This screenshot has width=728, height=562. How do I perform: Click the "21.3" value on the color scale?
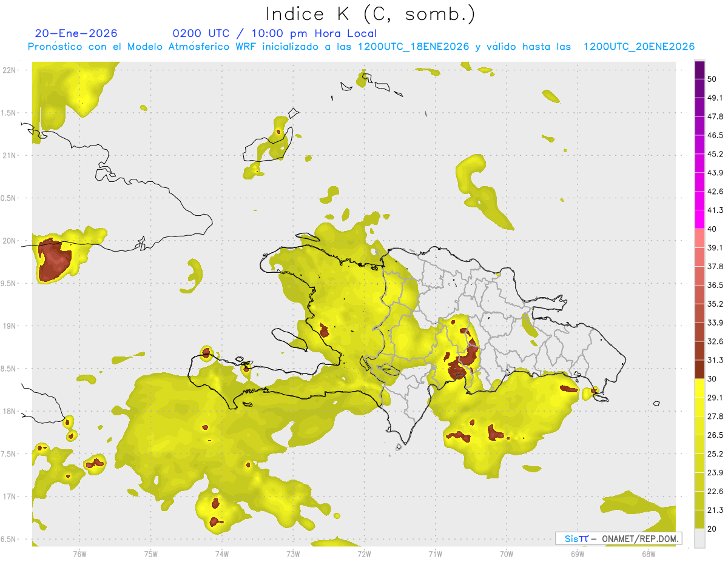pos(715,510)
